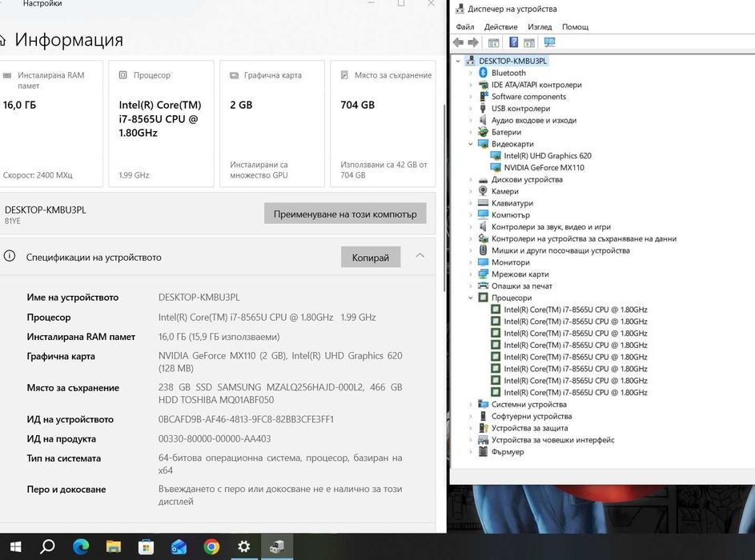Click the Back arrow in Device Manager toolbar

(459, 42)
